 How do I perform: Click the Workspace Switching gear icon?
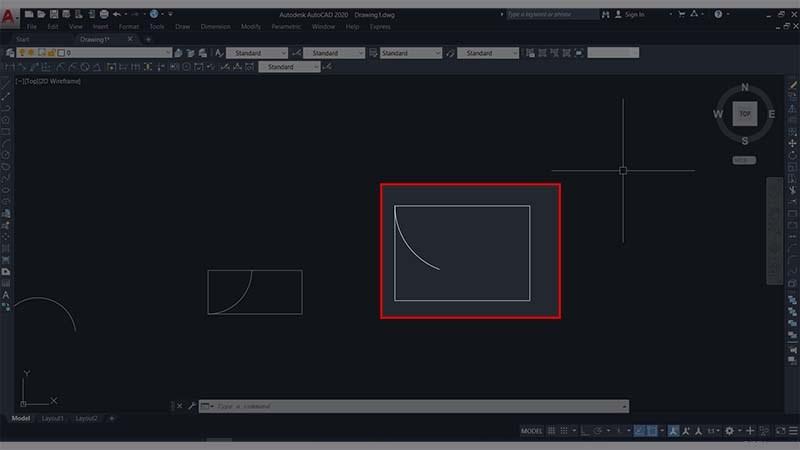pos(730,431)
